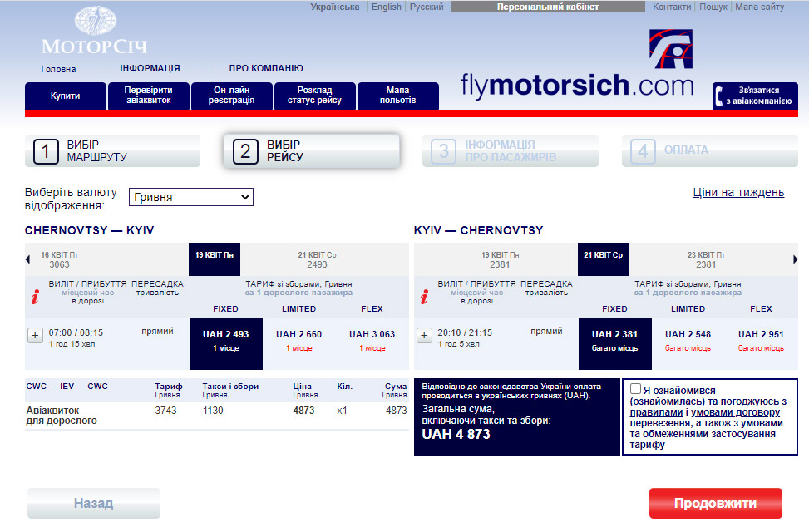Expand details of 20:10 / 21:15 flight

coord(424,335)
